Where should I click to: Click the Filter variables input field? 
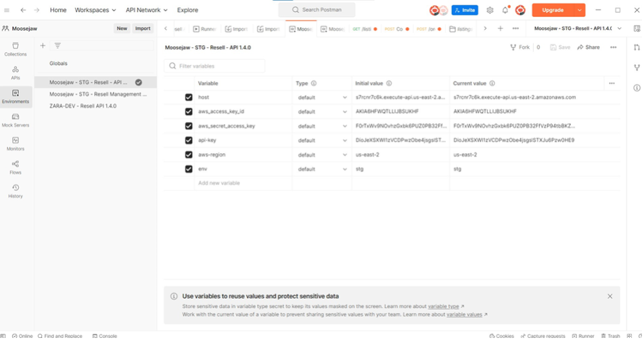214,66
